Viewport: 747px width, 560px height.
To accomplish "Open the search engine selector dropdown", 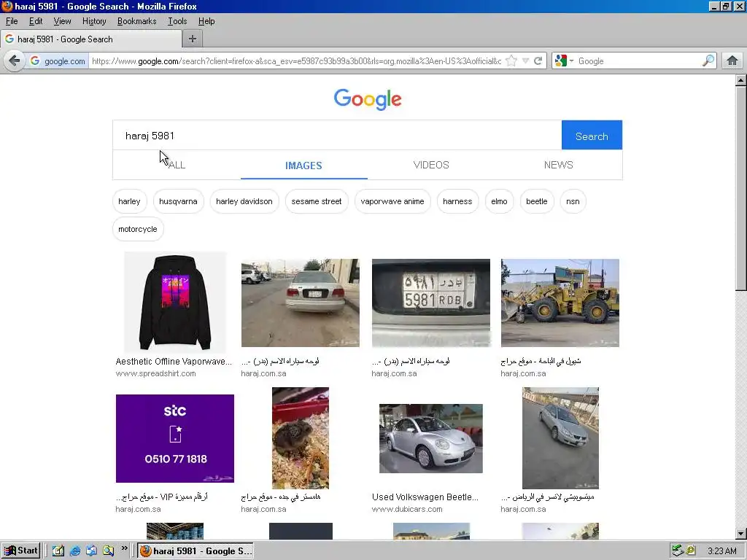I will click(564, 61).
